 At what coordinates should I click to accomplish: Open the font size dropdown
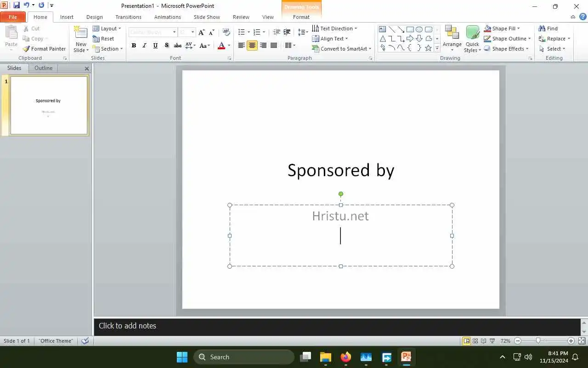[193, 32]
